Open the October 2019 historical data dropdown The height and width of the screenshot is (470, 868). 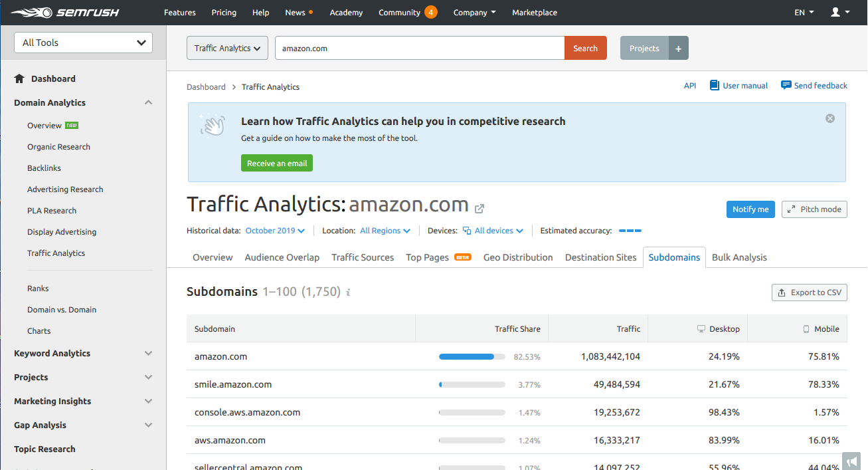tap(274, 231)
